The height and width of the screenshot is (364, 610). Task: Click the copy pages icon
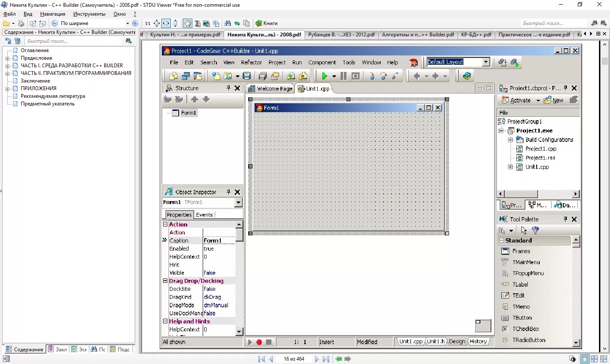pos(247,23)
